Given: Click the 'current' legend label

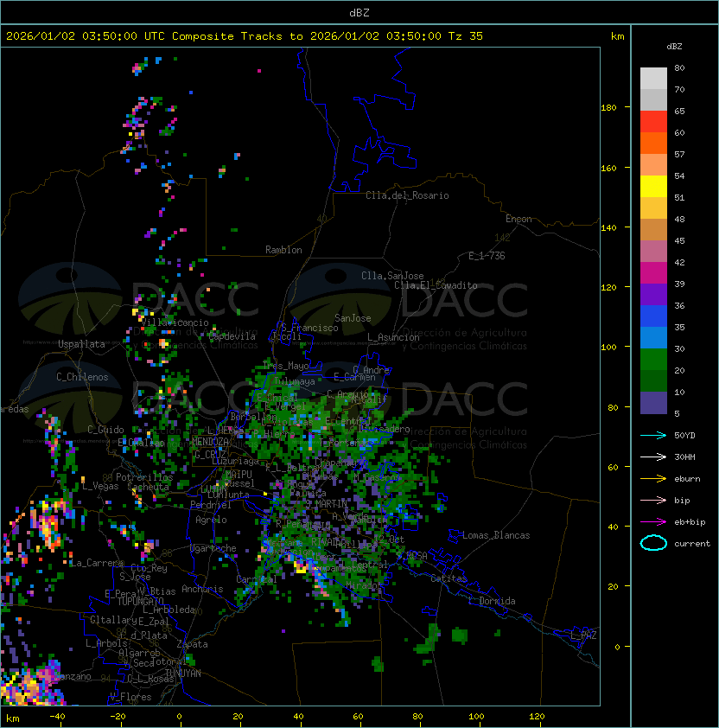Looking at the screenshot, I should point(692,544).
